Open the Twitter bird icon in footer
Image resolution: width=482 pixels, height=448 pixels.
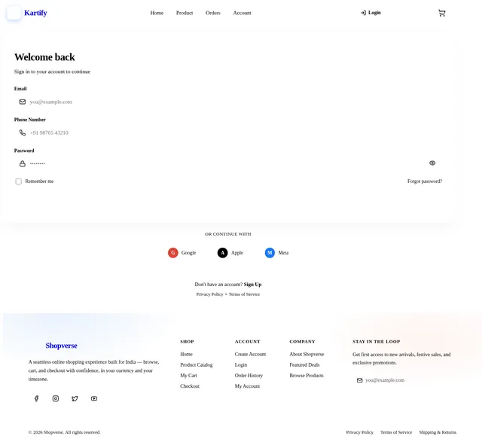coord(75,398)
